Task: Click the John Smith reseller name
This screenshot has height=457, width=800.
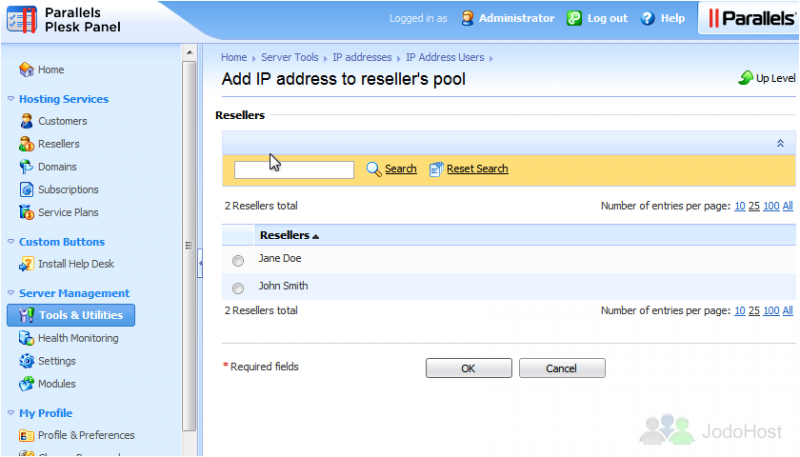Action: [283, 286]
